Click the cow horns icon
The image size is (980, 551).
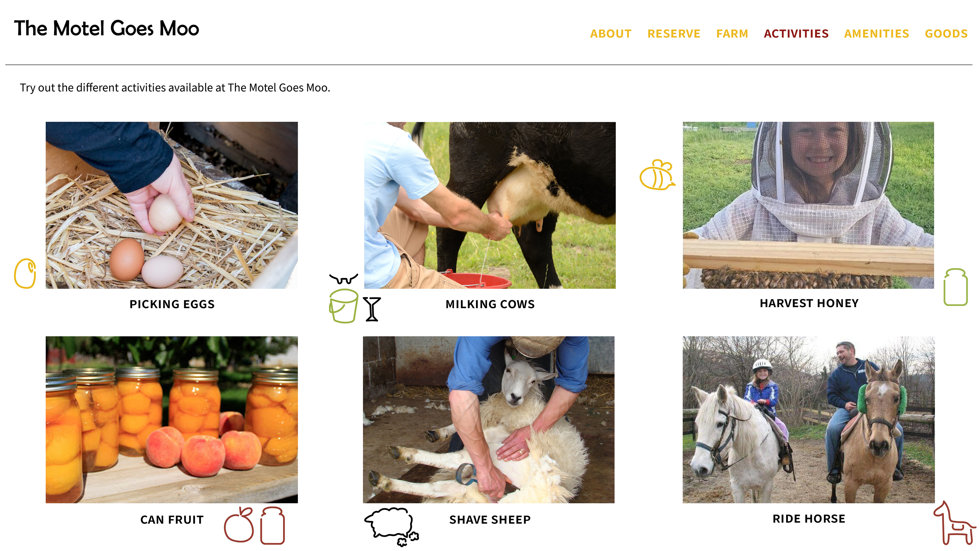[x=344, y=279]
